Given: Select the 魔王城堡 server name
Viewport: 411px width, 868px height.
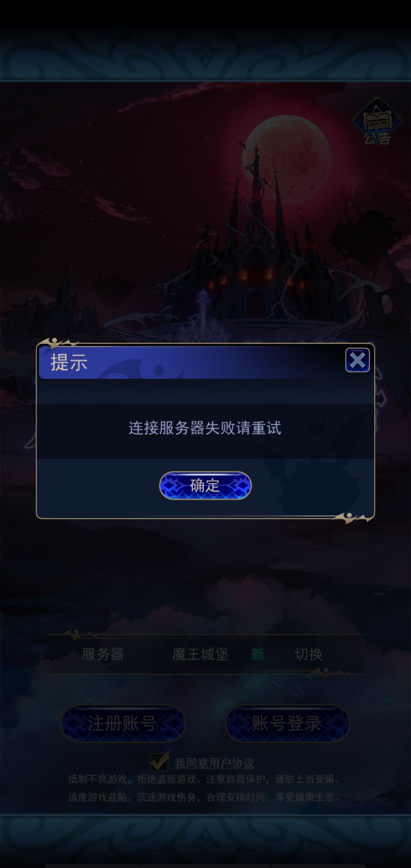Looking at the screenshot, I should pos(201,654).
